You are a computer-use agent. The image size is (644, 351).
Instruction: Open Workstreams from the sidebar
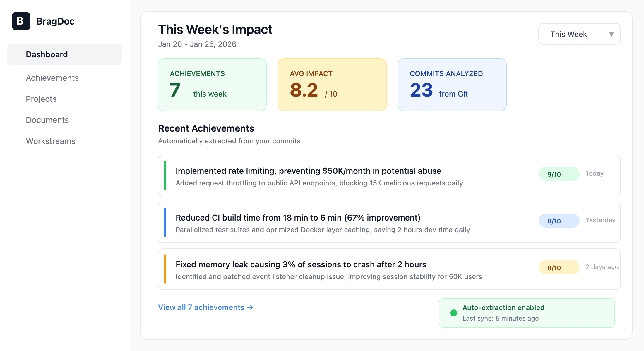point(50,141)
